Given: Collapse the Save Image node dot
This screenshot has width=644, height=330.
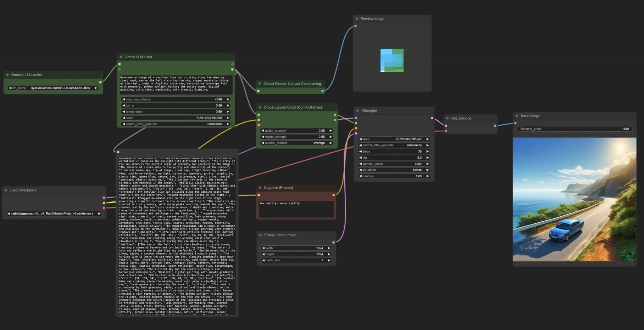Looking at the screenshot, I should [x=517, y=116].
